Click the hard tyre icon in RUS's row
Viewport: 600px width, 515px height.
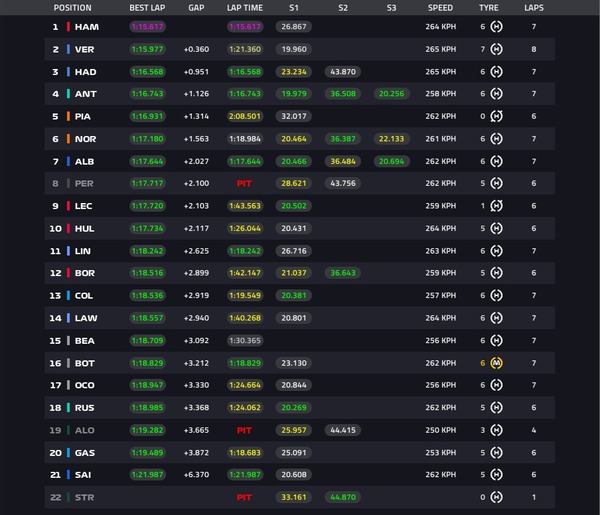(x=496, y=407)
